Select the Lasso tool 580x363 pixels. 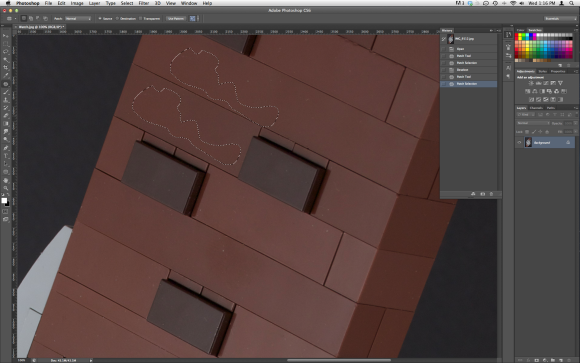(6, 52)
